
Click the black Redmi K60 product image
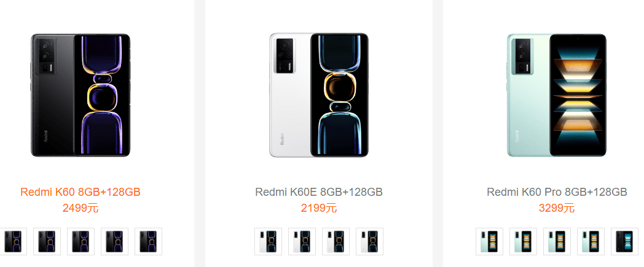[x=80, y=95]
